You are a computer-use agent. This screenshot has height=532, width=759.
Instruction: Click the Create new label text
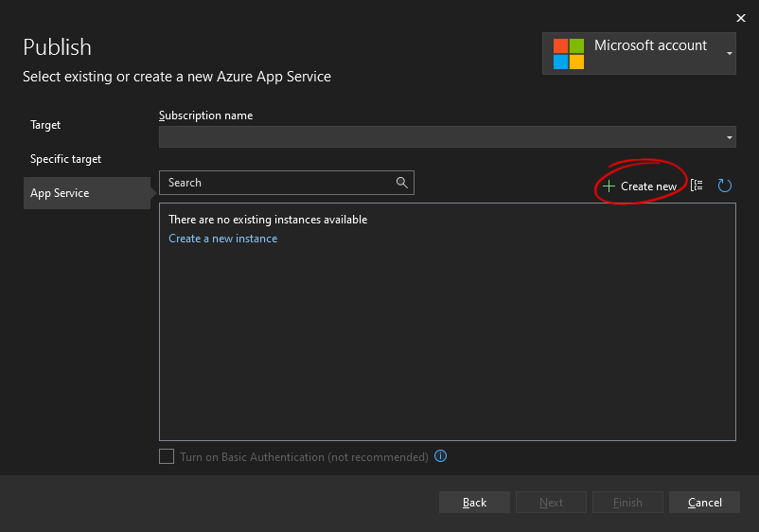click(648, 186)
